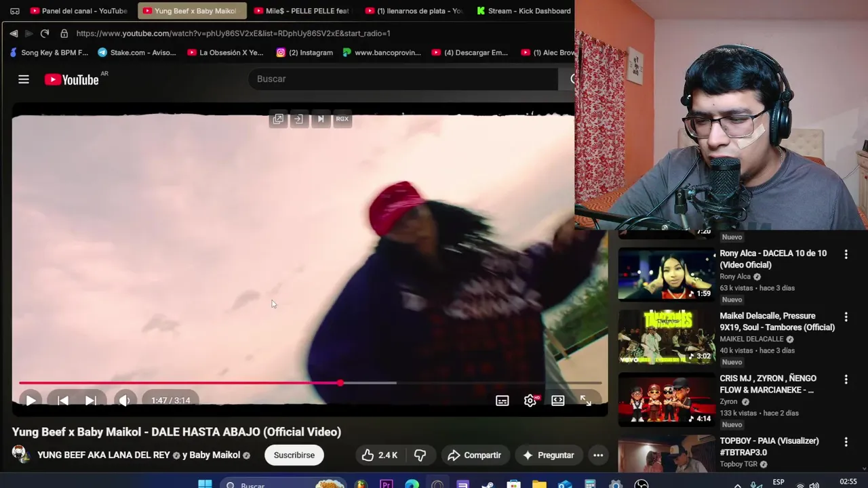
Task: Click the browser back arrow
Action: click(x=14, y=33)
